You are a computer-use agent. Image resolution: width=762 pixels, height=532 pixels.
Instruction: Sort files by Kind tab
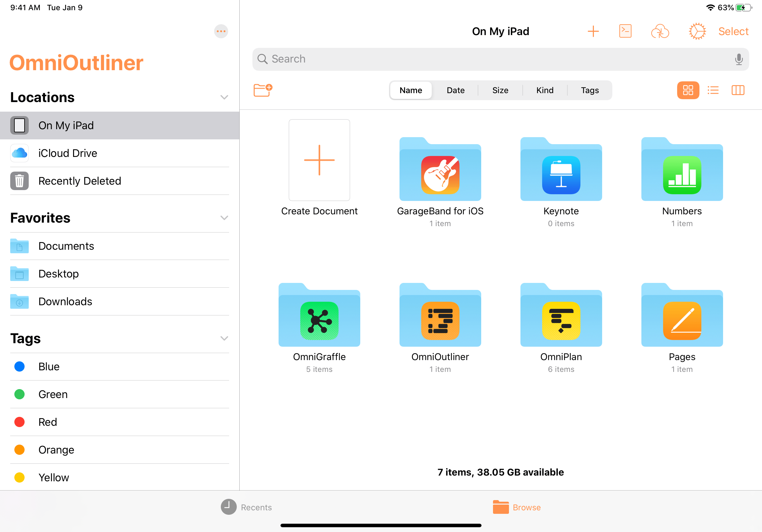(x=544, y=90)
